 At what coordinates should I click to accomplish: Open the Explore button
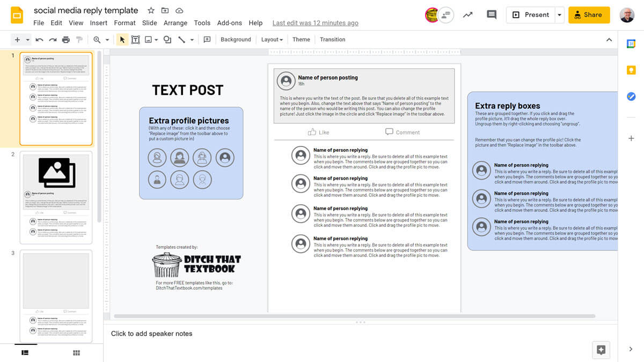601,350
